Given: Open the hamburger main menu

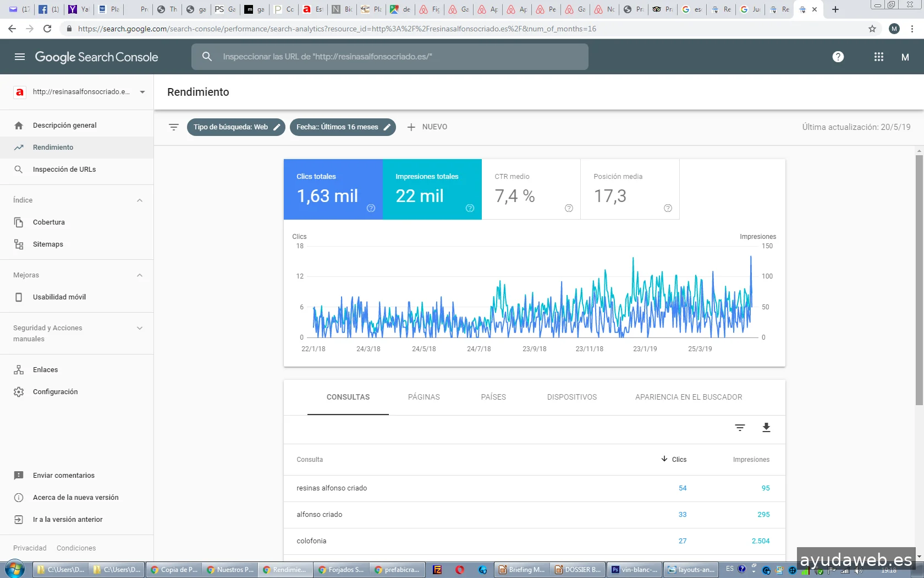Looking at the screenshot, I should (x=20, y=57).
